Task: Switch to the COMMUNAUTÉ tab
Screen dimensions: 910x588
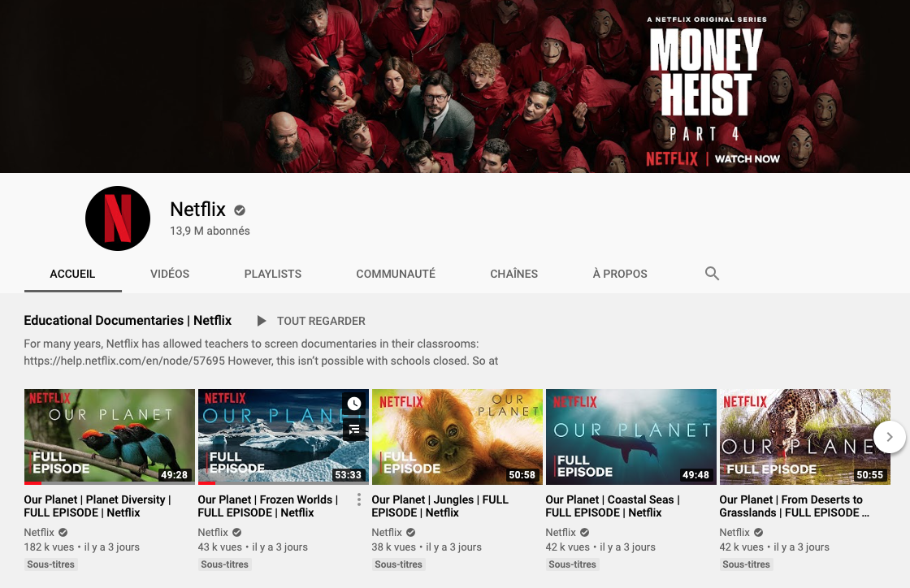Action: coord(396,274)
